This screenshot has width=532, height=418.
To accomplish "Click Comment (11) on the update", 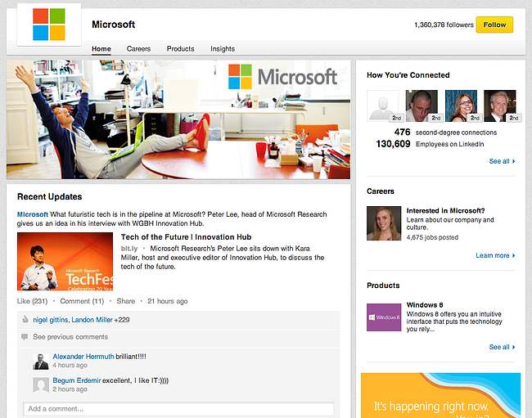I will tap(82, 301).
